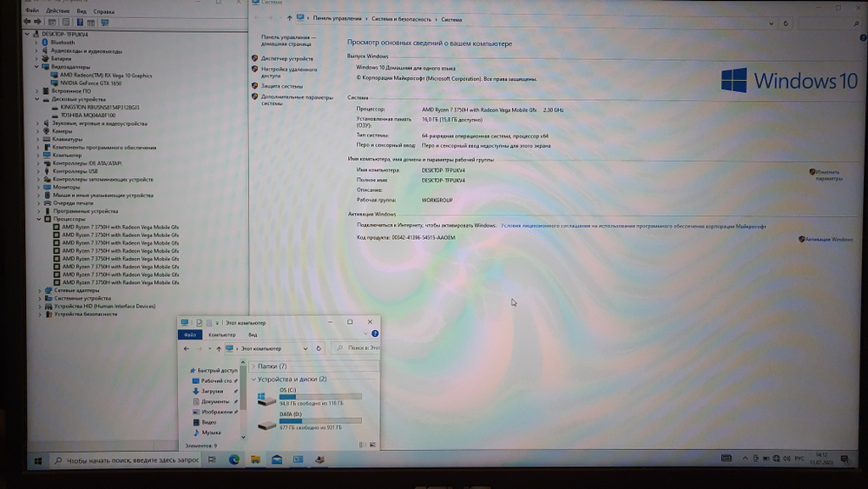Open the Компьютер ribbon tab in Explorer
Viewport: 868px width, 489px height.
[222, 334]
